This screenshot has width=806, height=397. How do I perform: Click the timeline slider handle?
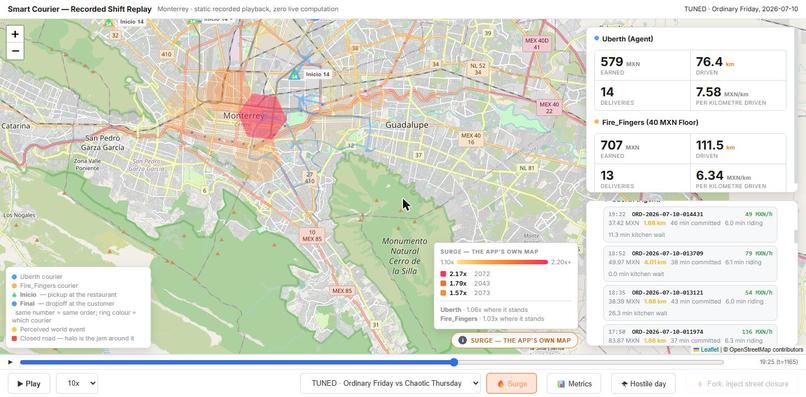[454, 363]
